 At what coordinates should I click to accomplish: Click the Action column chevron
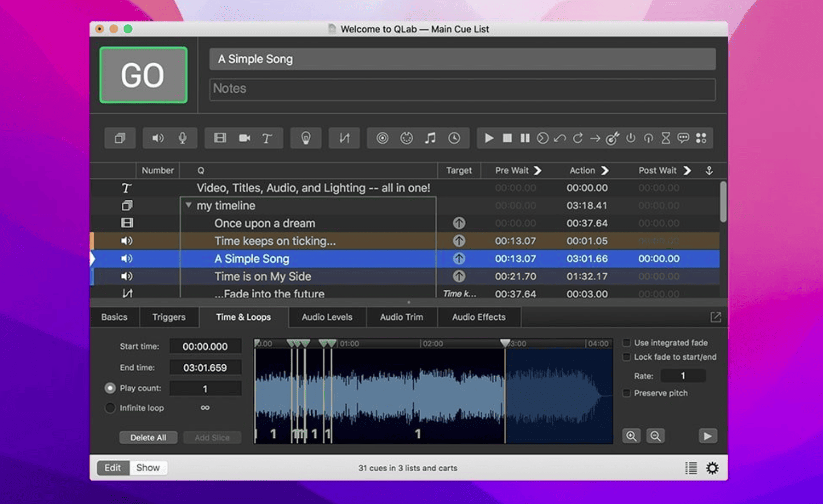click(604, 170)
